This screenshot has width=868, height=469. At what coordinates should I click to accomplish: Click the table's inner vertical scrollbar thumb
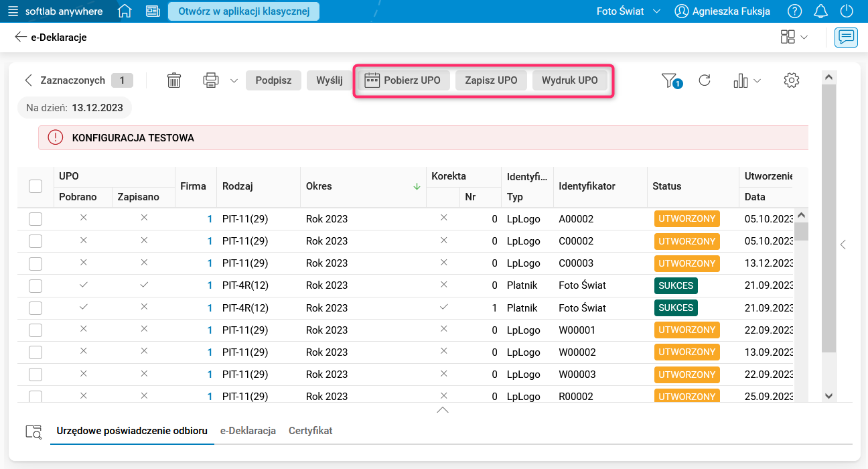point(801,231)
